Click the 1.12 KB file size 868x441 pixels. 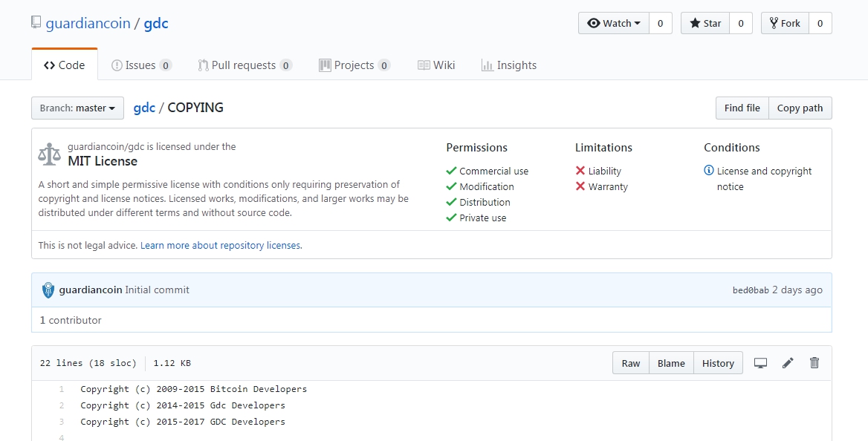click(x=172, y=363)
